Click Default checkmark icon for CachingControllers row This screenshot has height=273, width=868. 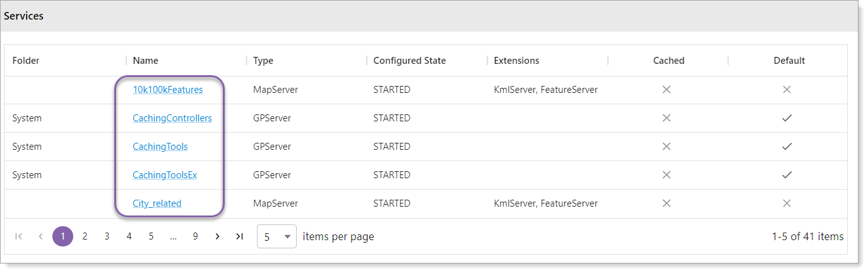tap(787, 118)
